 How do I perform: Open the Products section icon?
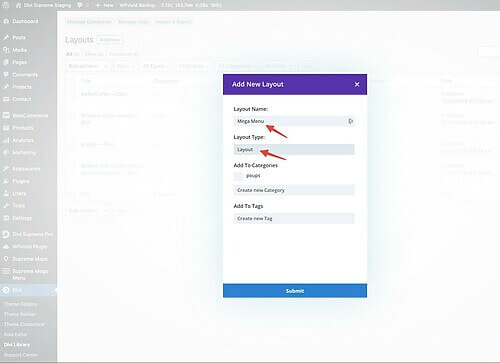pos(6,128)
